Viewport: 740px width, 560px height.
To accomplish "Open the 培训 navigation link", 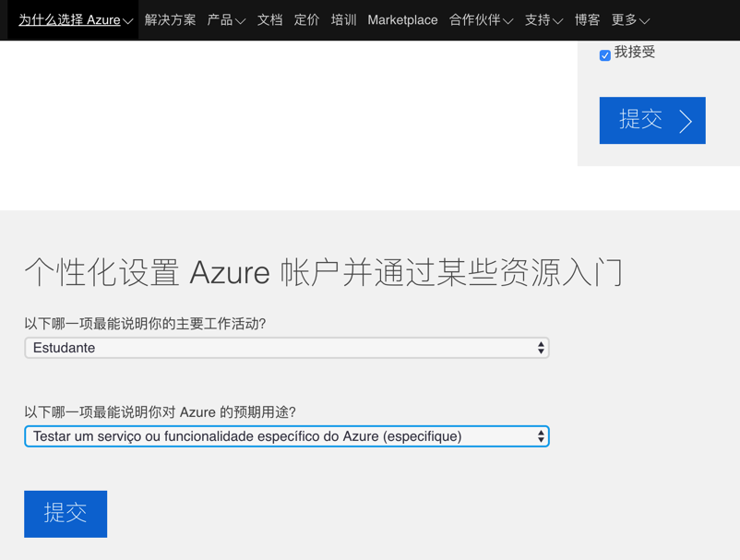I will pyautogui.click(x=343, y=19).
